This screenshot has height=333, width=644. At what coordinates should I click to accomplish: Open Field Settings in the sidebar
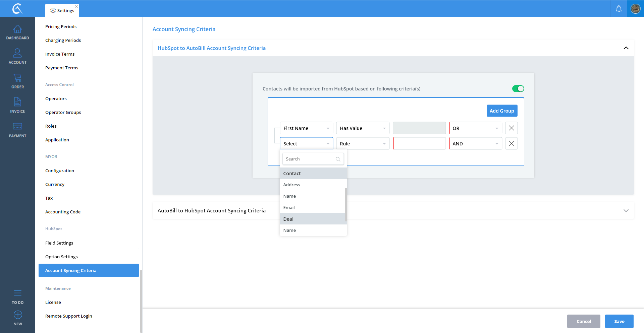(59, 243)
